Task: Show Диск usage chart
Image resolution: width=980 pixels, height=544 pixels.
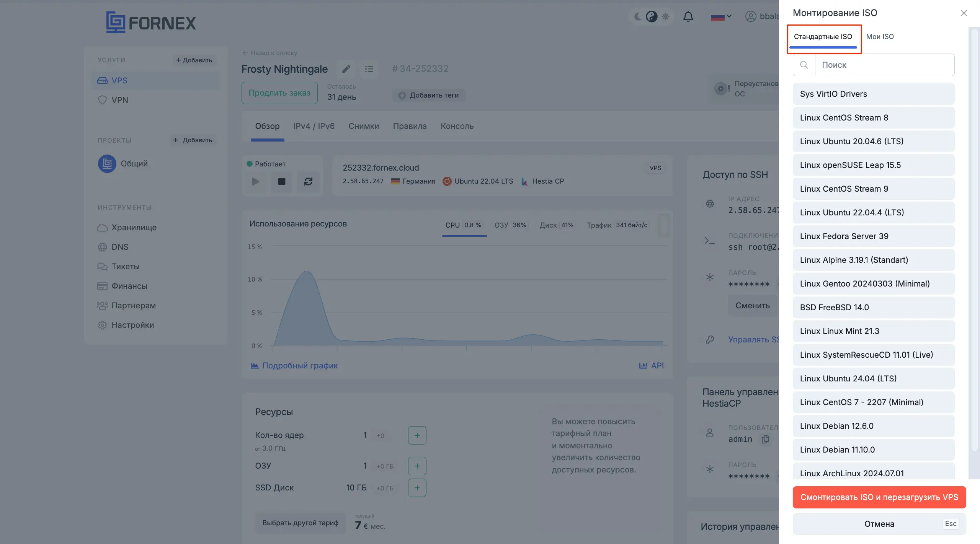Action: pyautogui.click(x=557, y=225)
